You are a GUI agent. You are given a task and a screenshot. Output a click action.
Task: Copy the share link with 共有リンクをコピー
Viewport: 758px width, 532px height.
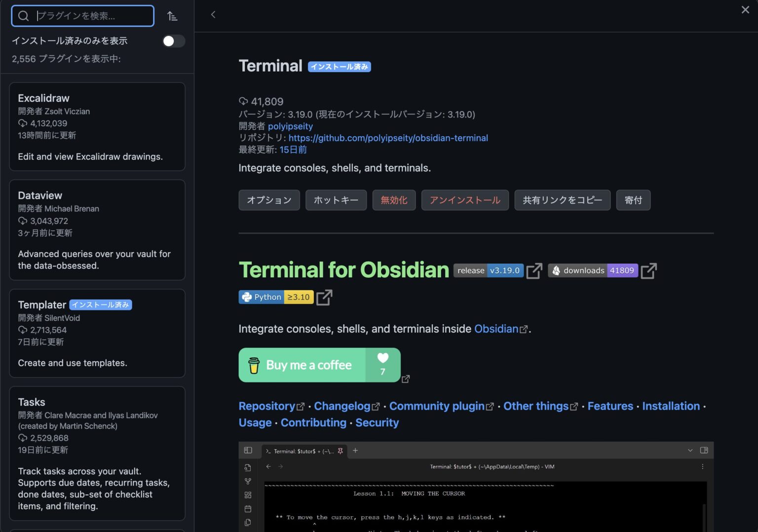(x=562, y=200)
